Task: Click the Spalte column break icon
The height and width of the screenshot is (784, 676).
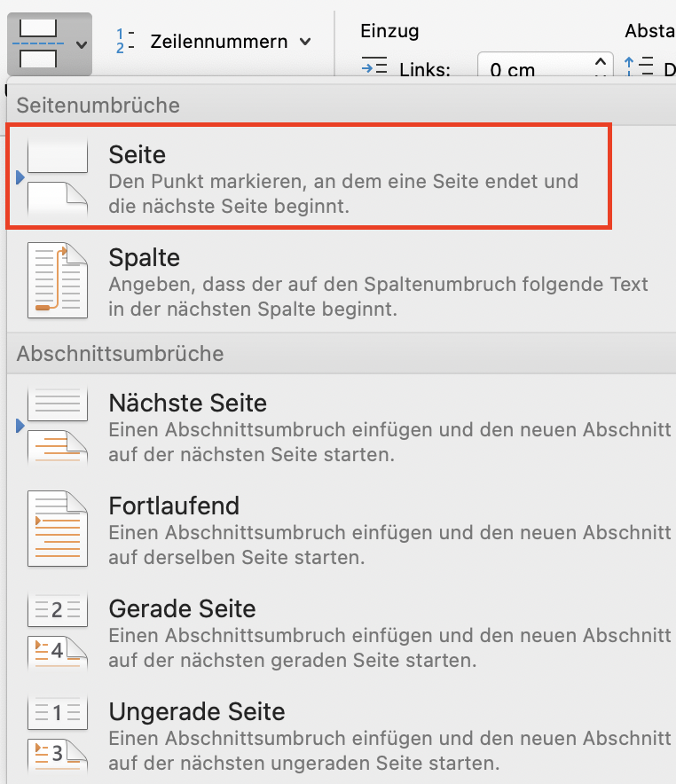Action: pos(58,280)
